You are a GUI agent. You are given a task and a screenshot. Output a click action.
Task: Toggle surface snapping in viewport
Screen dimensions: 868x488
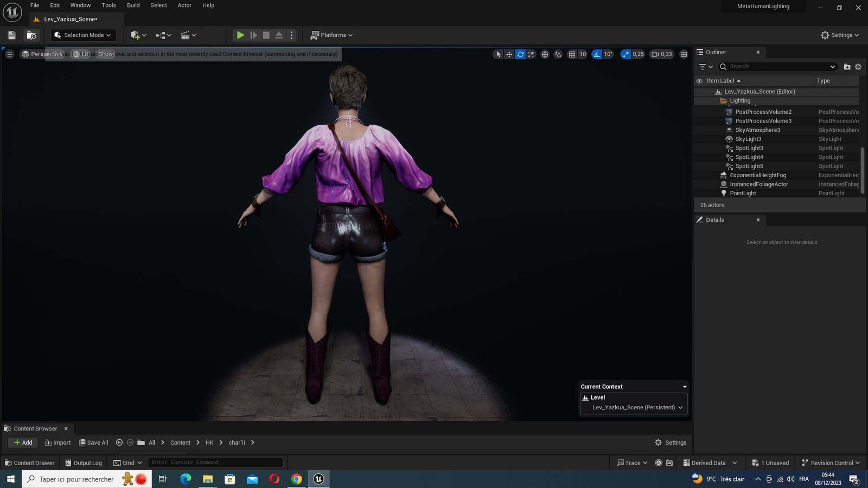click(x=558, y=54)
